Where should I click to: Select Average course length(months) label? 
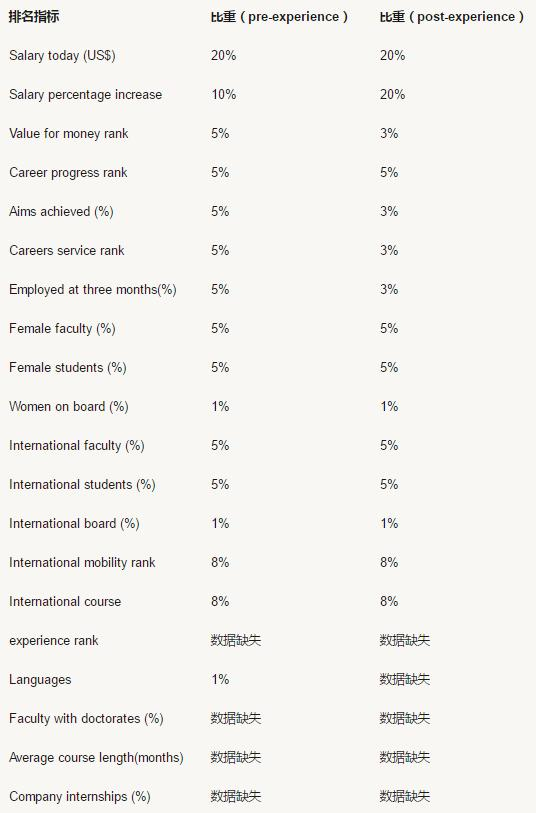[x=96, y=758]
